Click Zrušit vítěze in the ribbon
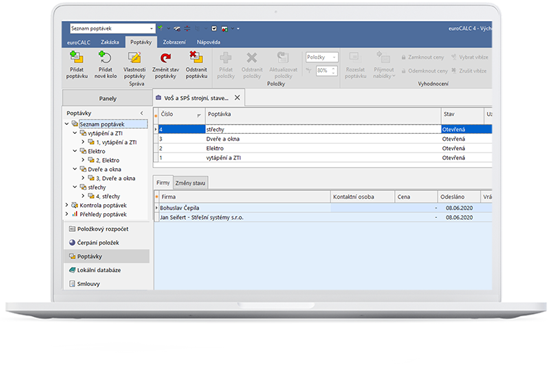 (469, 71)
